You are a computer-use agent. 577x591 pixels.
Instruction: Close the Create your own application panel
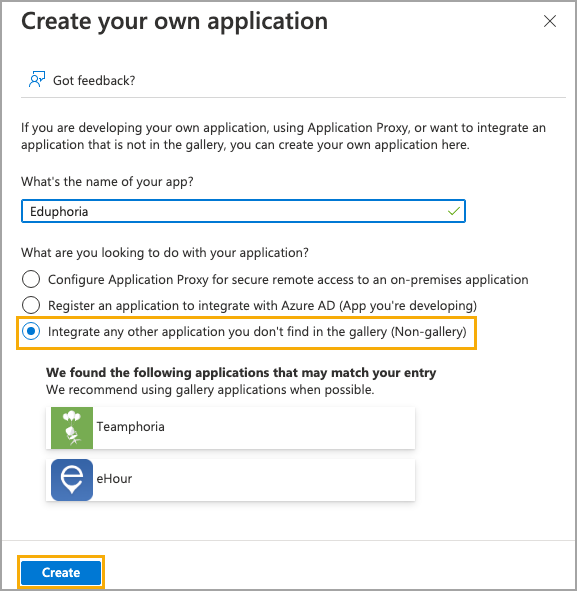point(550,21)
